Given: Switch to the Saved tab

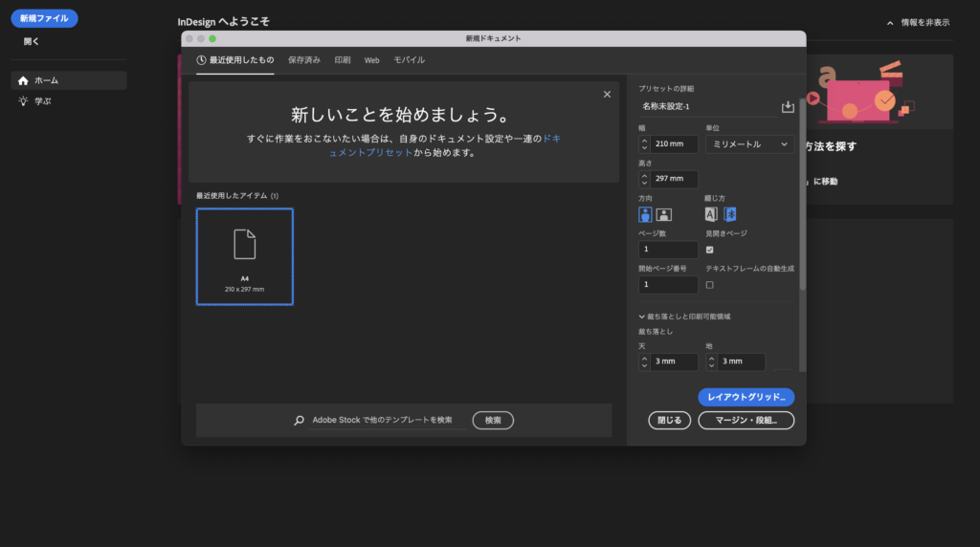Looking at the screenshot, I should tap(303, 60).
